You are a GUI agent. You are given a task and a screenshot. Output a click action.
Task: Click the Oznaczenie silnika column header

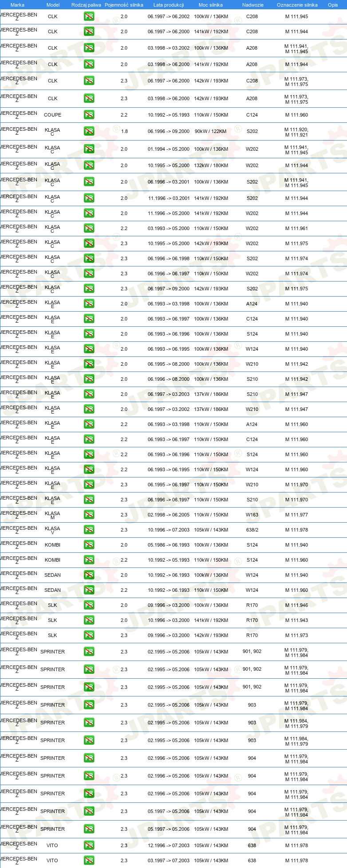pyautogui.click(x=297, y=5)
